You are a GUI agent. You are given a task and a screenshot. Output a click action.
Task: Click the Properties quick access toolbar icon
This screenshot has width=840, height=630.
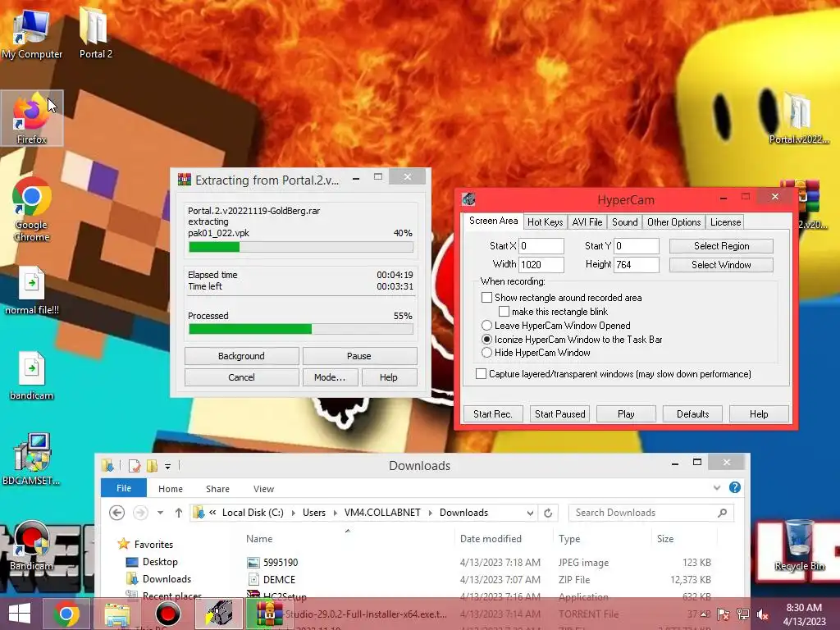135,466
